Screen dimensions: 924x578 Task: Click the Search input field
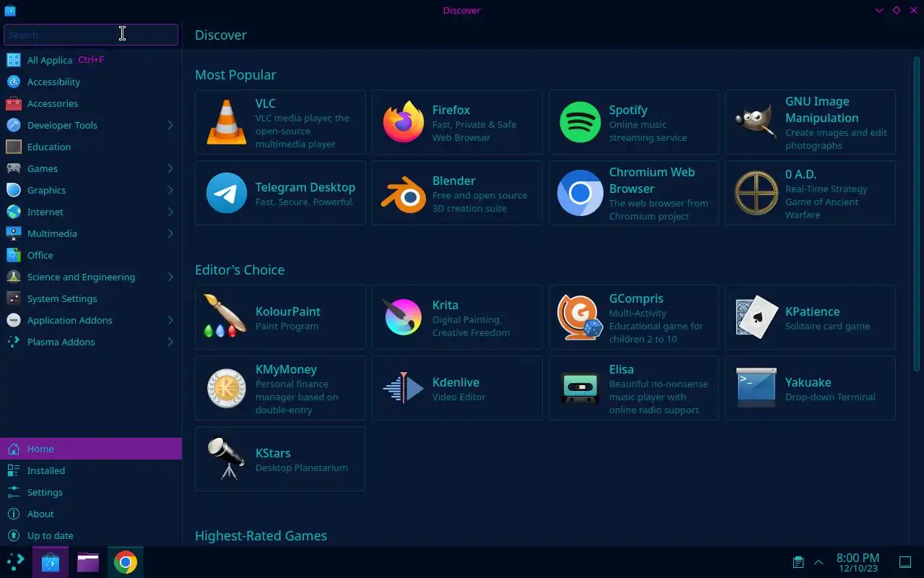click(x=91, y=35)
